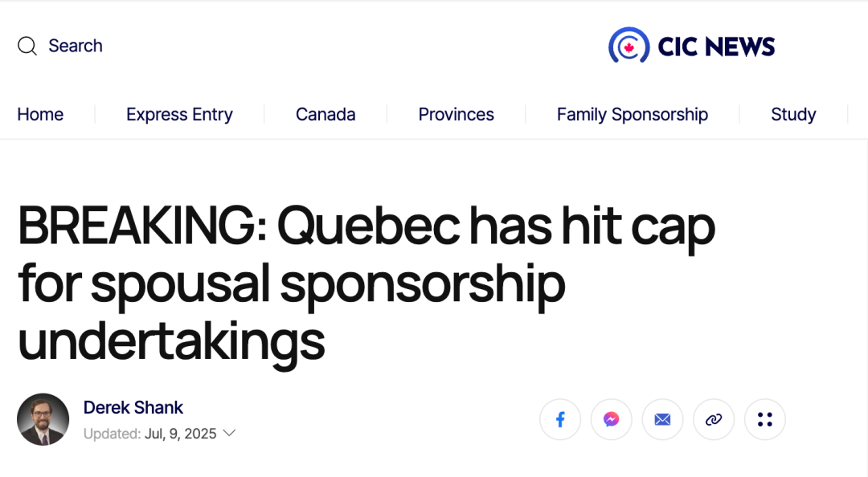The height and width of the screenshot is (477, 868).
Task: Share article by email envelope icon
Action: pos(662,419)
